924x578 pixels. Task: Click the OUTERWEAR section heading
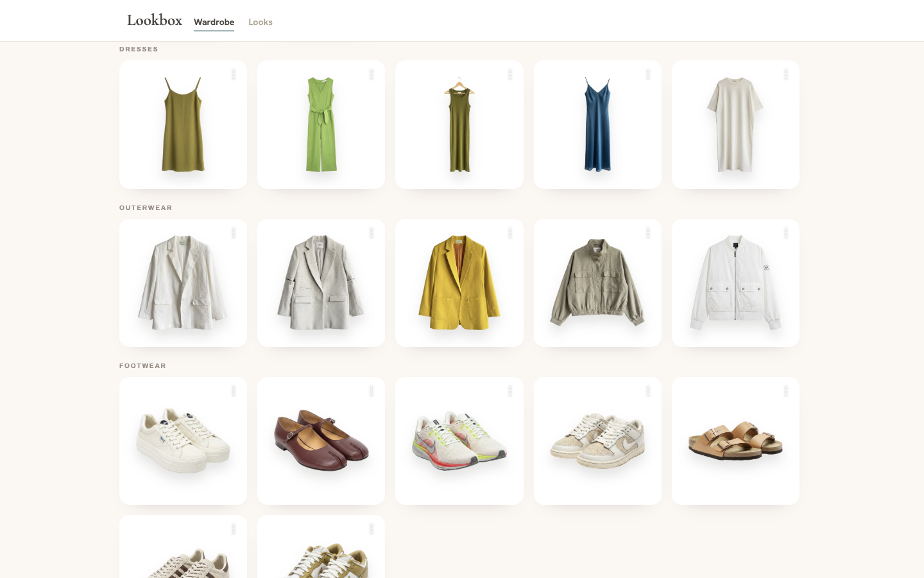146,207
